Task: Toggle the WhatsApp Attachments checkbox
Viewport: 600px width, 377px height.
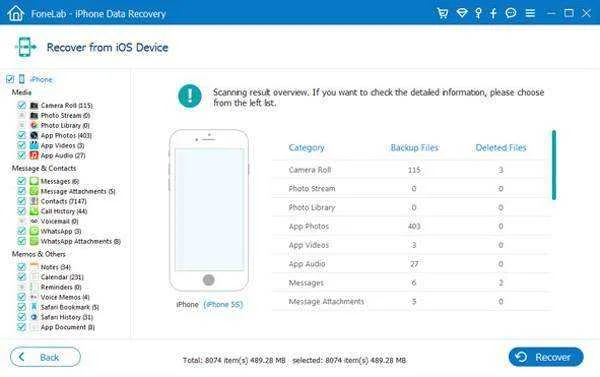Action: point(22,241)
